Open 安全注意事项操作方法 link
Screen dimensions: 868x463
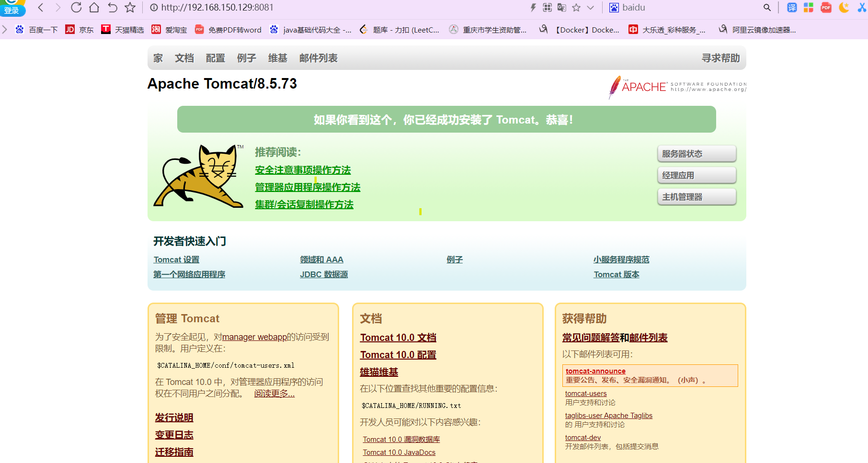[303, 170]
